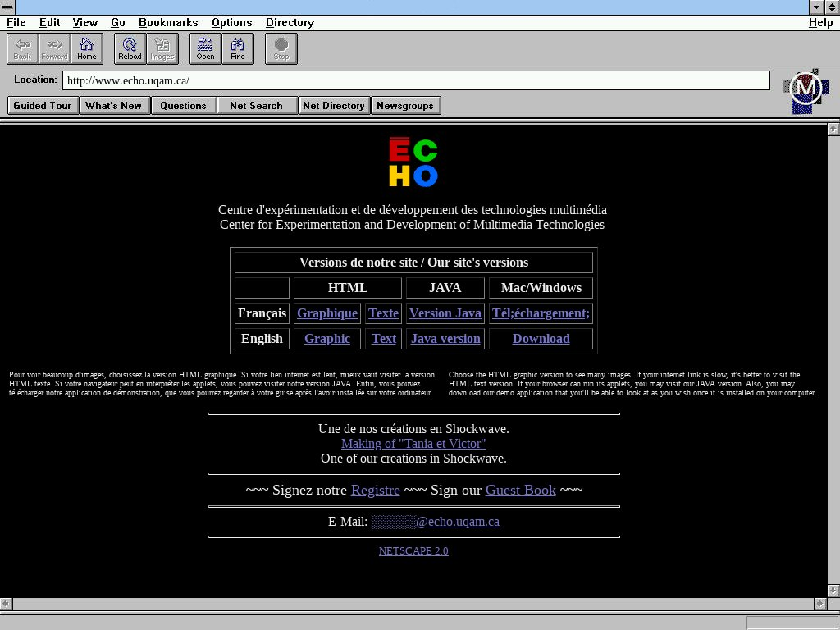Open the Options menu
Image resolution: width=840 pixels, height=630 pixels.
tap(231, 22)
